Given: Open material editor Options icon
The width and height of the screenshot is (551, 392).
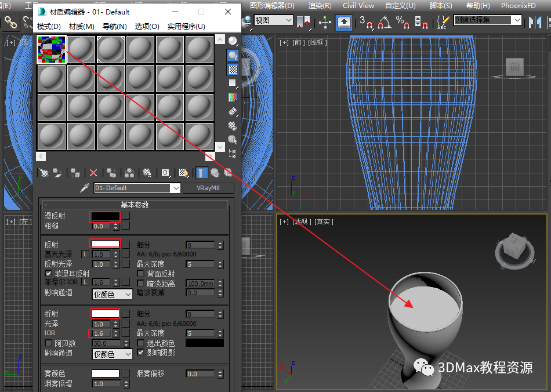Looking at the screenshot, I should coord(233,126).
